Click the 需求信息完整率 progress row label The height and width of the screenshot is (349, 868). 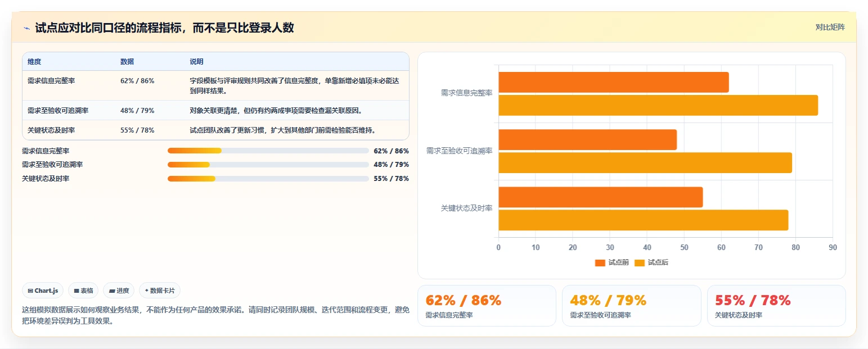(x=46, y=151)
